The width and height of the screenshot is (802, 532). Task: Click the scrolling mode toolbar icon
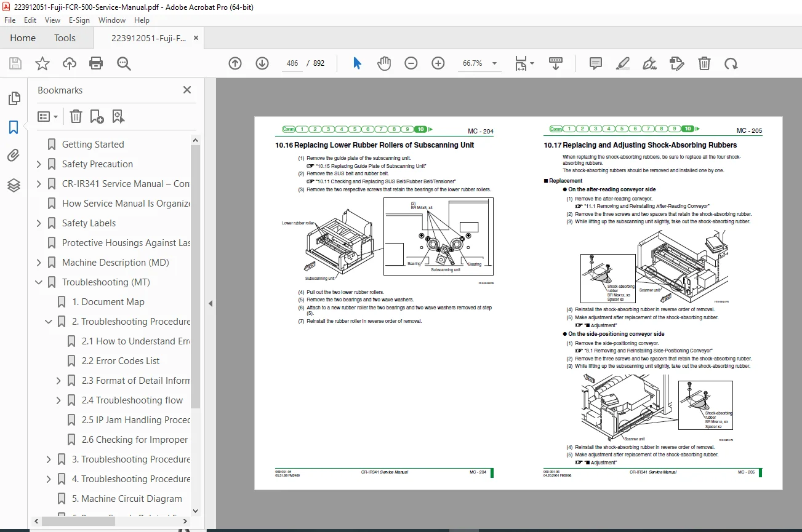(x=556, y=63)
